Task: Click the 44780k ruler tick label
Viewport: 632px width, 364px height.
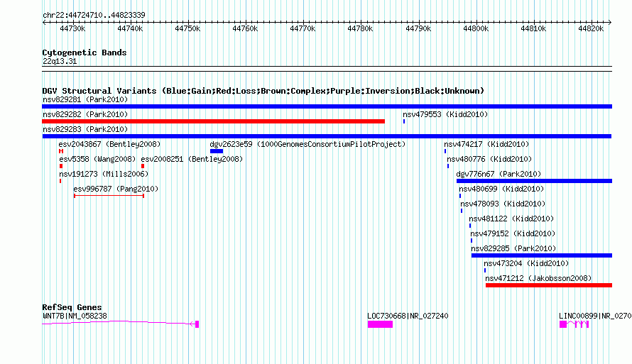Action: [x=360, y=28]
